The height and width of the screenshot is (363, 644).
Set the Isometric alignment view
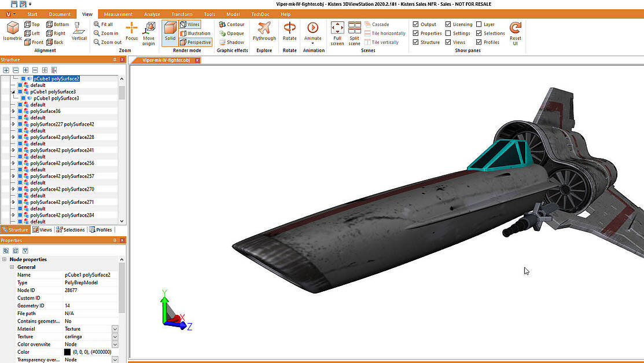(12, 31)
